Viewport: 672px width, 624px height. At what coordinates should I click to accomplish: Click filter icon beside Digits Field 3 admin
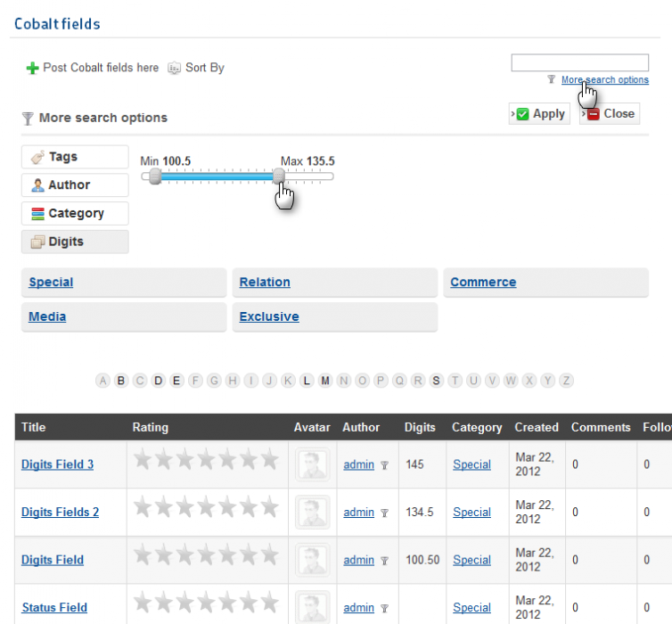pos(384,465)
